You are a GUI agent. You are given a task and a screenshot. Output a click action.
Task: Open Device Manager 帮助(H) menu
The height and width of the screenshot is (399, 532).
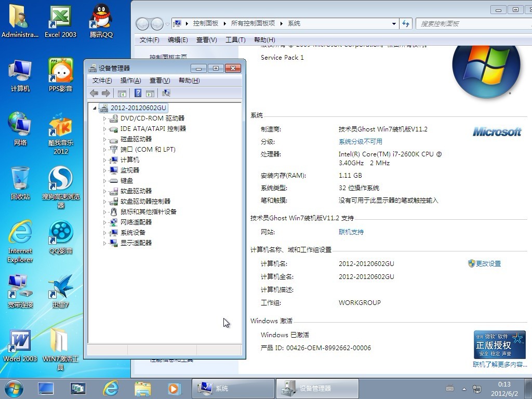coord(189,81)
